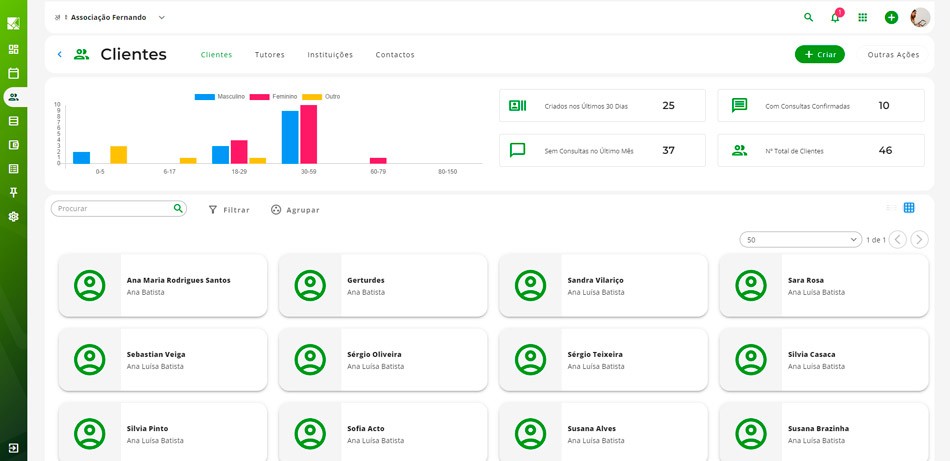Go back using the left arrow by Clientes

click(59, 54)
